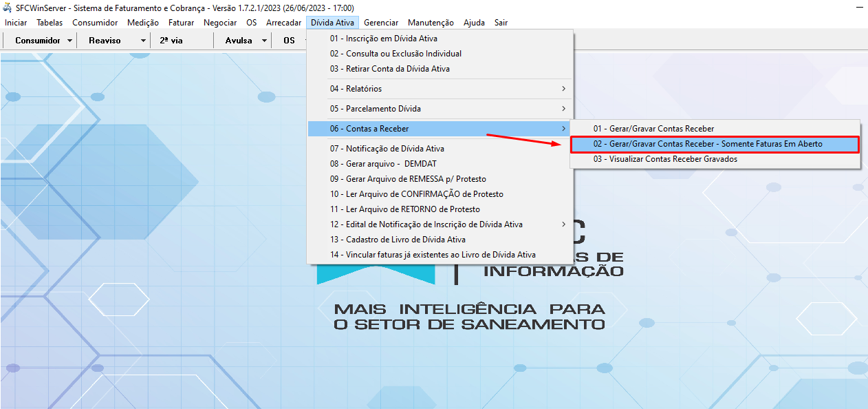Open the Manutenção menu

[431, 23]
